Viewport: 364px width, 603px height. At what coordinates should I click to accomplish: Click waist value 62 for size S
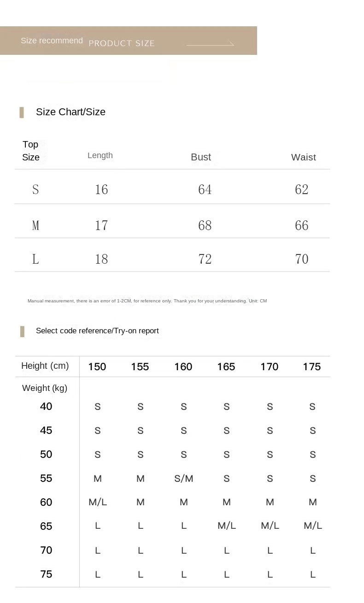tap(302, 189)
